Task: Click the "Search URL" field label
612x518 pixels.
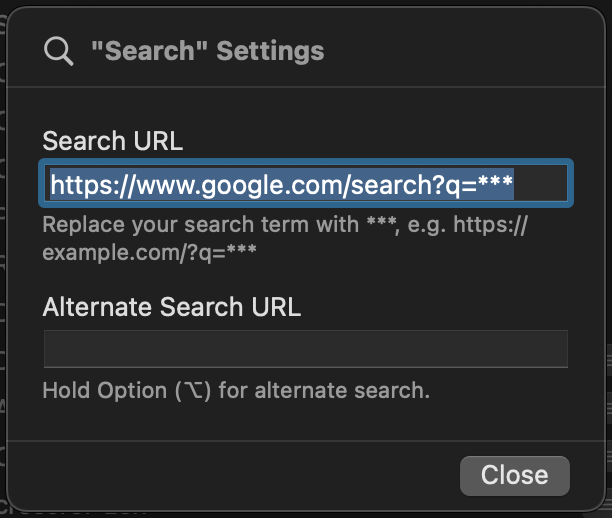Action: pyautogui.click(x=112, y=140)
